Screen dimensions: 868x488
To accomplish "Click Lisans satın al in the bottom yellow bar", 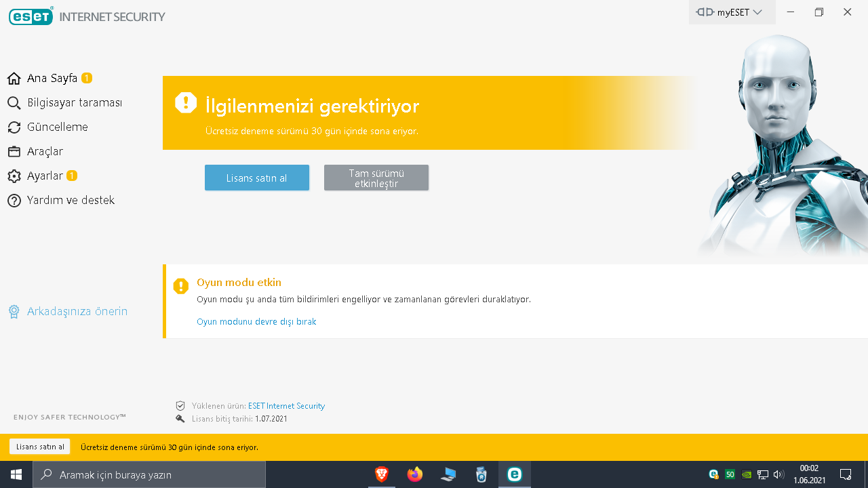I will click(40, 447).
